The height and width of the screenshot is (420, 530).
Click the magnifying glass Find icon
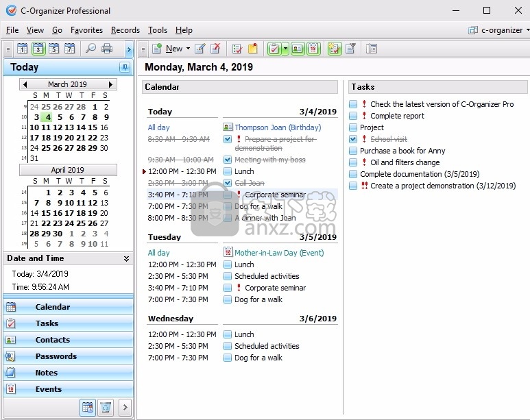tap(91, 49)
